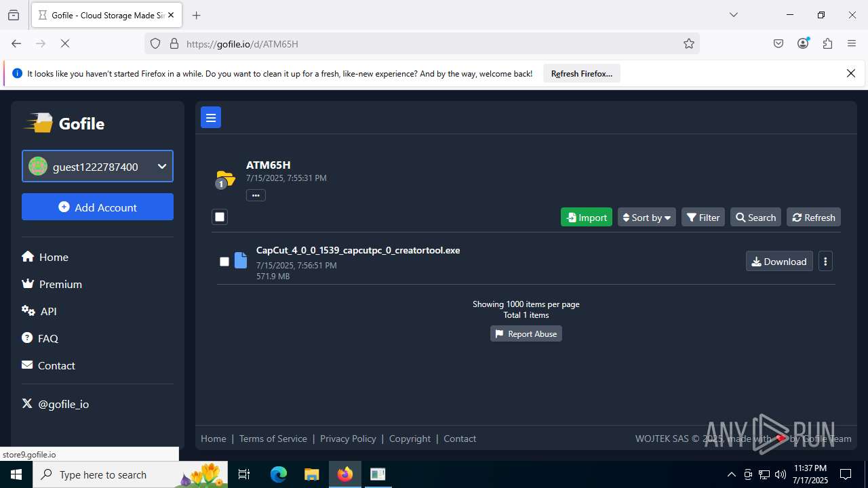The width and height of the screenshot is (868, 488).
Task: Show hidden system tray icons
Action: click(x=731, y=474)
